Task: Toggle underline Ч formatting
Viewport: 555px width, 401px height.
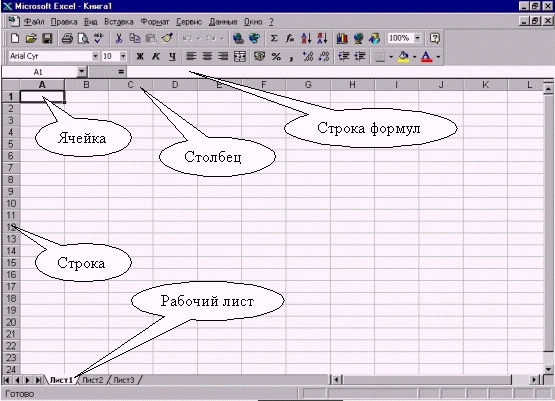Action: pos(172,56)
